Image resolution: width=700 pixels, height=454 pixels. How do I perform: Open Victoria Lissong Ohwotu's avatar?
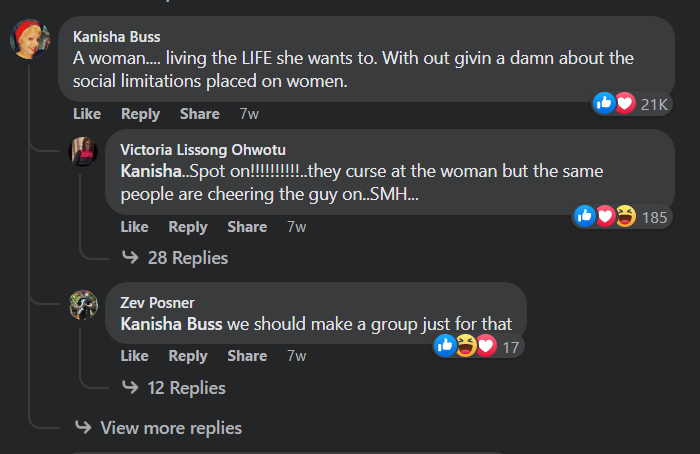tap(83, 152)
